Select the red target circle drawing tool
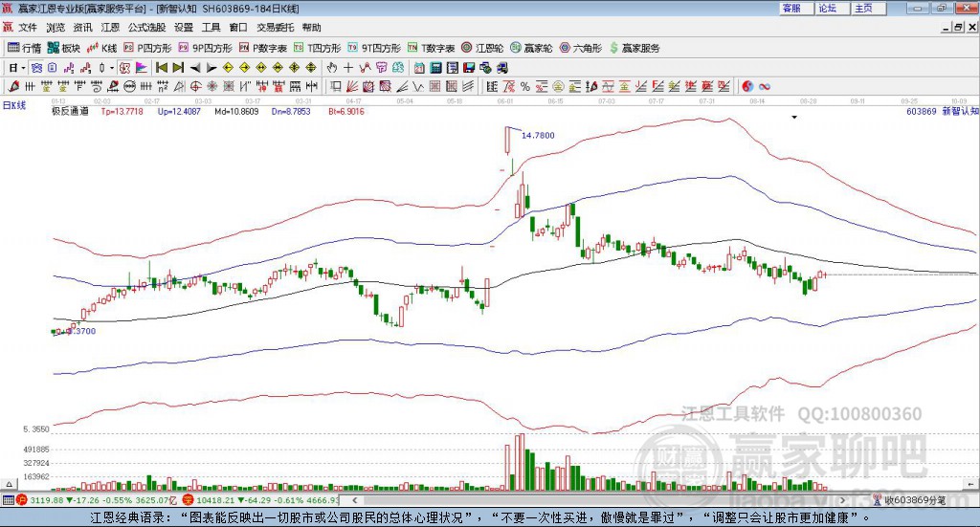 [x=195, y=86]
